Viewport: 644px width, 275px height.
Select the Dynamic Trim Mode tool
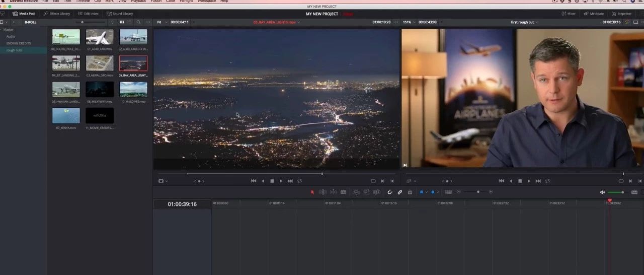333,192
